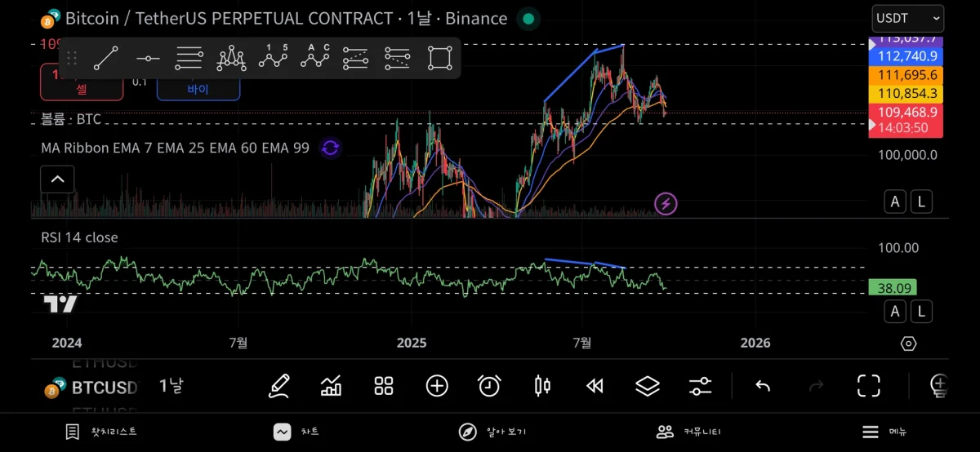Select the Elliott wave 1-5 tool
The image size is (980, 452).
(274, 57)
